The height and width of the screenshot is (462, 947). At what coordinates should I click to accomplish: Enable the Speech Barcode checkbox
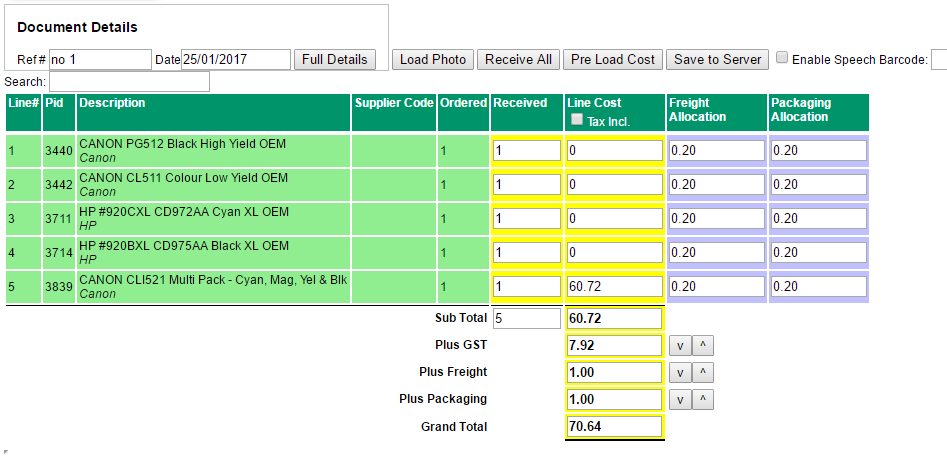coord(782,58)
